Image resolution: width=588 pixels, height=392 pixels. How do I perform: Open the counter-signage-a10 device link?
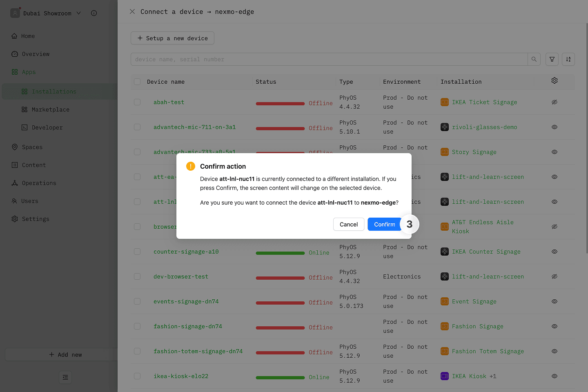(186, 252)
